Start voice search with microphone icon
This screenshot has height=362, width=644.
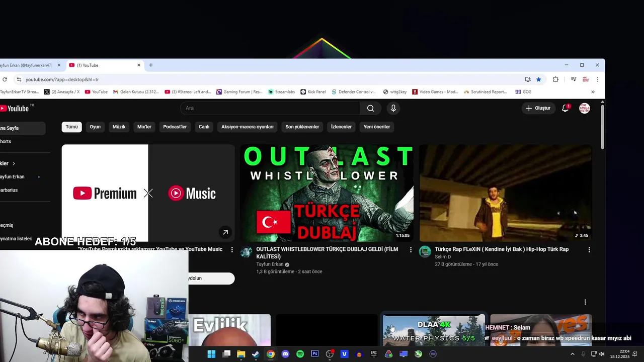coord(393,108)
